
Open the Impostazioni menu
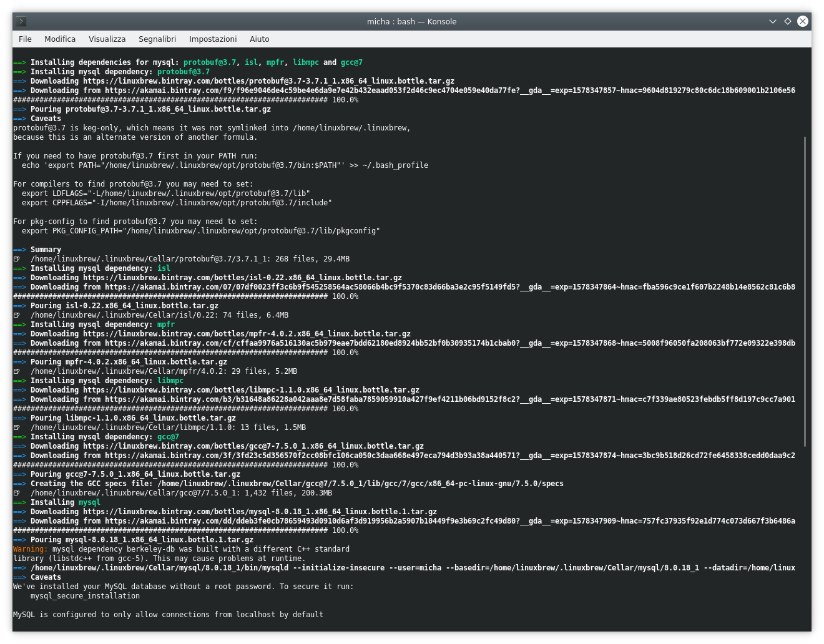pos(213,39)
